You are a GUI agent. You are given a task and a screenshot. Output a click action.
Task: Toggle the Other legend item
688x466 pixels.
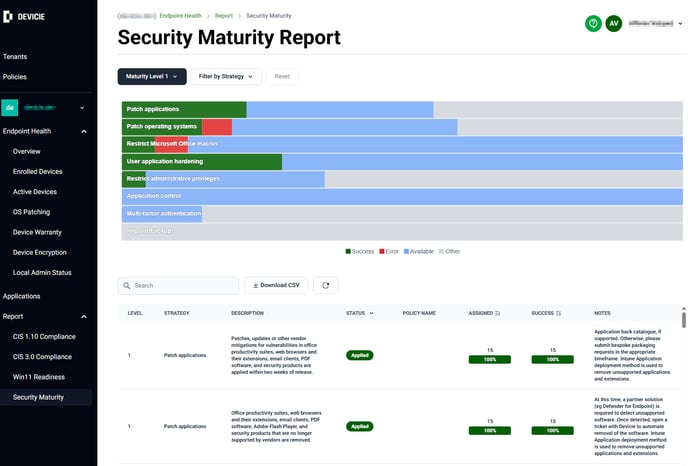point(450,251)
